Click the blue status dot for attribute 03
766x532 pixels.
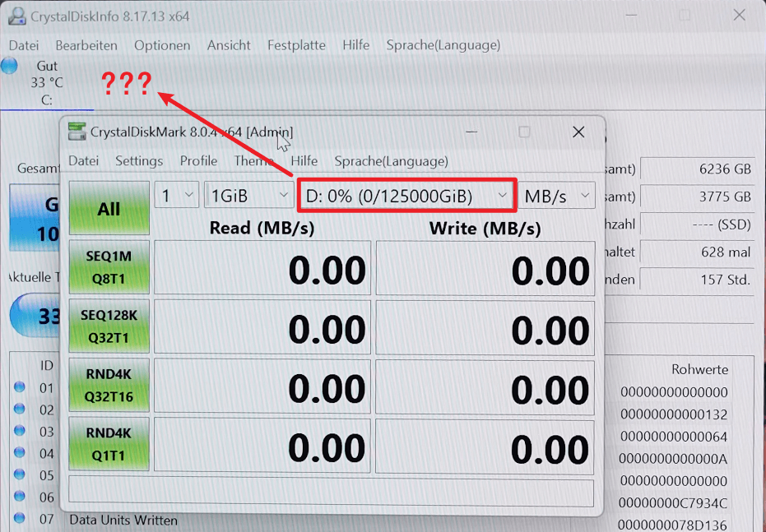(x=20, y=431)
